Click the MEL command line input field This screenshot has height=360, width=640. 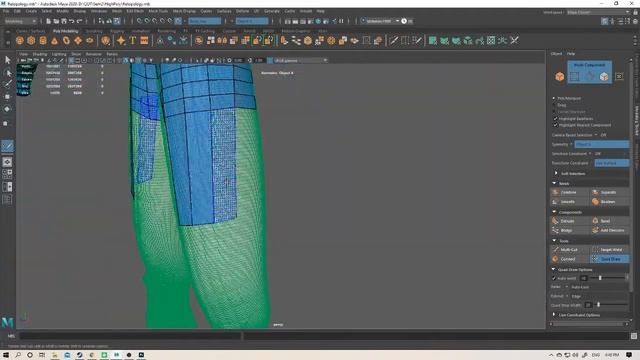[x=130, y=336]
